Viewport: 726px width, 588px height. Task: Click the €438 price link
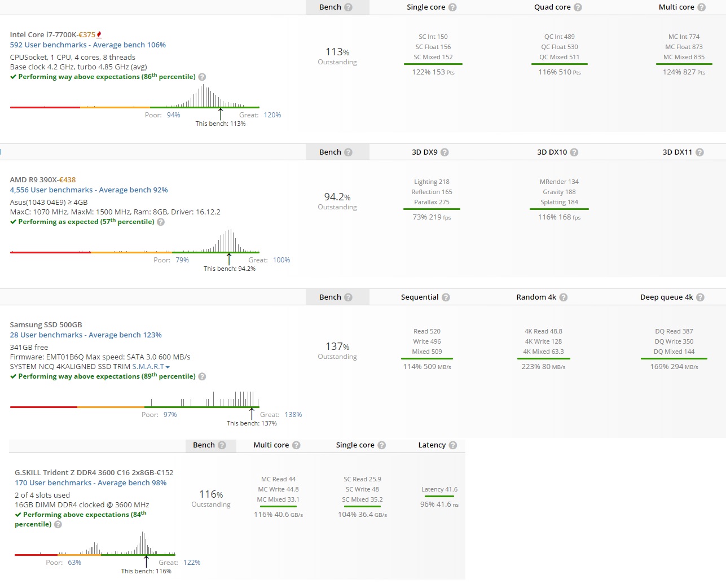(x=67, y=179)
